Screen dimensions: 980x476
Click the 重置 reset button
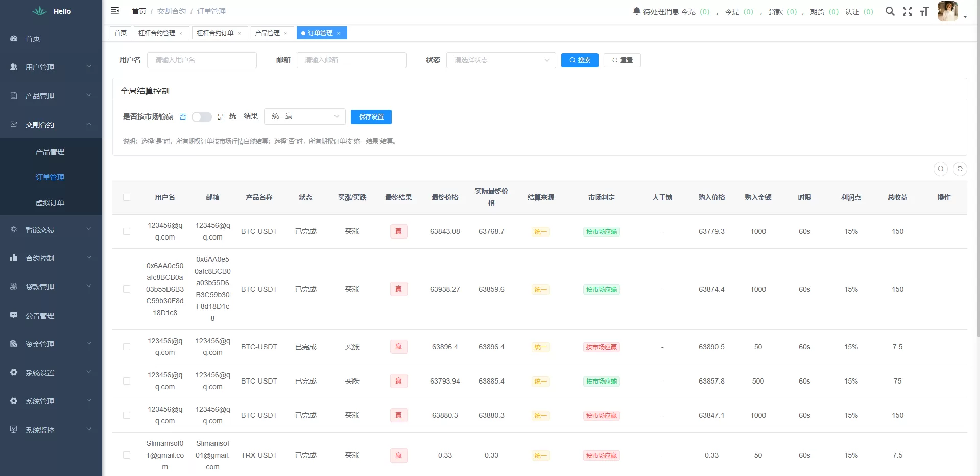coord(622,60)
